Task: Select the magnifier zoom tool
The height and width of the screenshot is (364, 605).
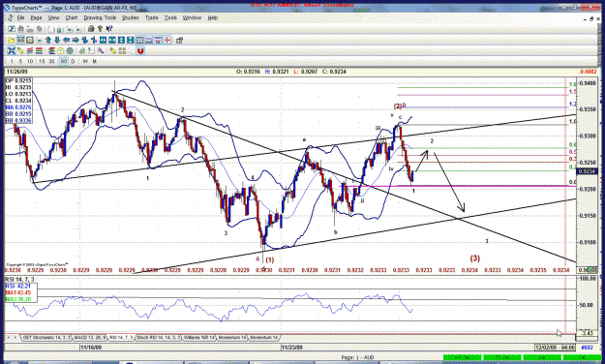Action: click(x=101, y=51)
